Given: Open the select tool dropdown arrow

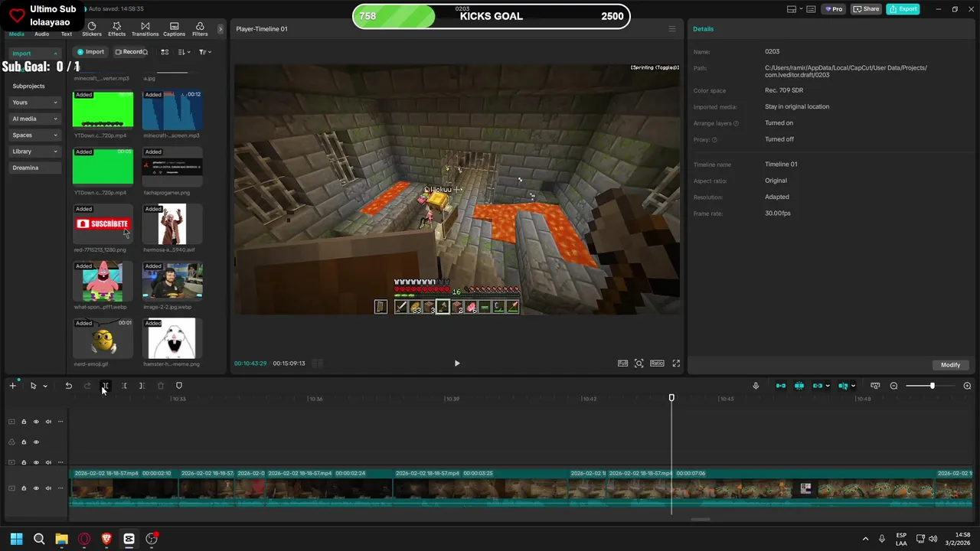Looking at the screenshot, I should [x=45, y=386].
